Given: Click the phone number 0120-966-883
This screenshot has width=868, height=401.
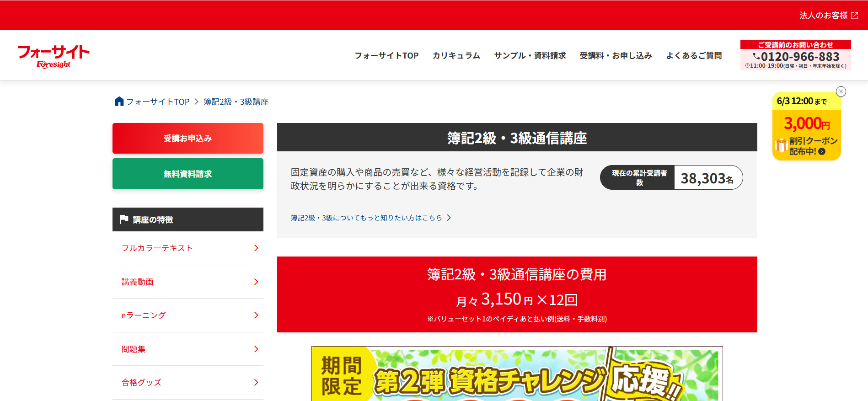Looking at the screenshot, I should pyautogui.click(x=800, y=57).
